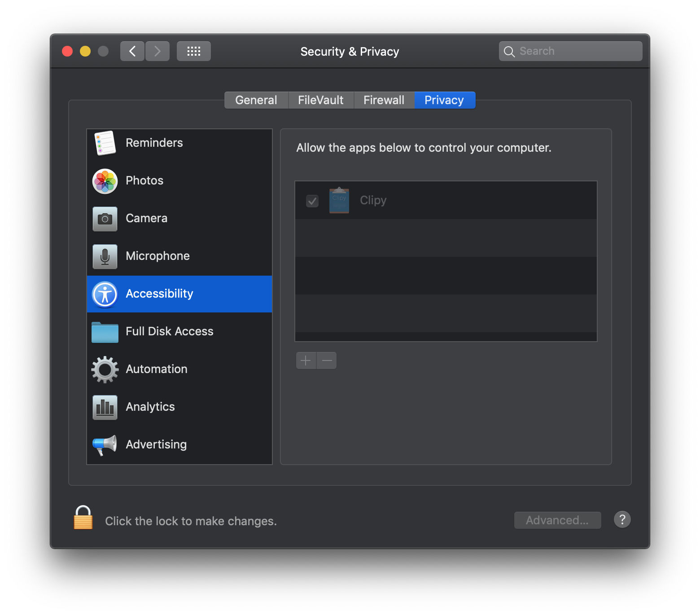Click the Photos app icon
The height and width of the screenshot is (615, 700).
(x=105, y=180)
